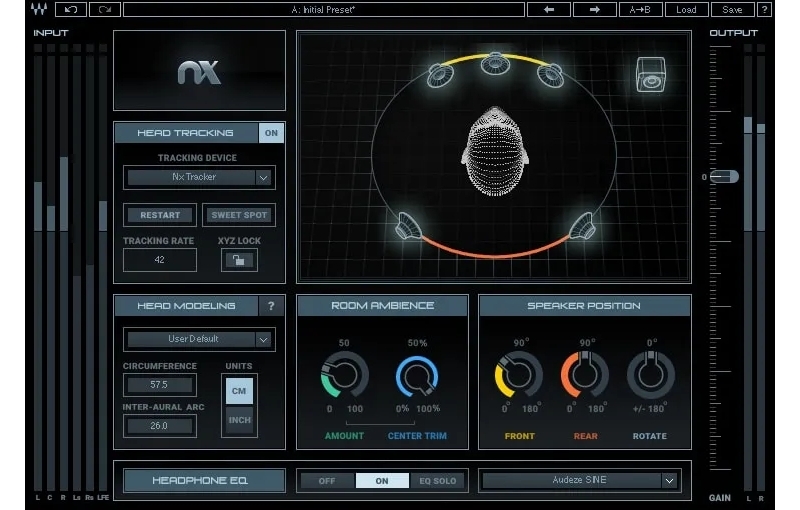Adjust Center Trim knob

417,377
